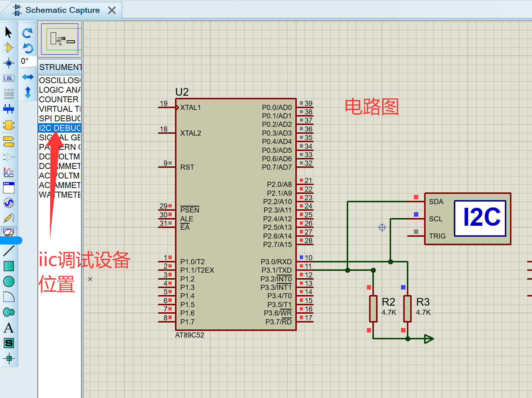Select the Selection Mode arrow tool
The height and width of the screenshot is (398, 532).
click(8, 32)
